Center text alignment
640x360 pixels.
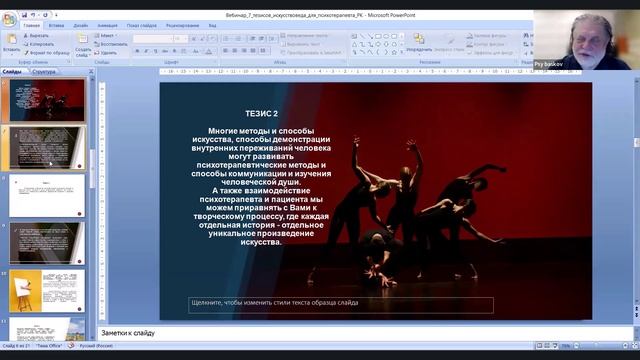(235, 51)
